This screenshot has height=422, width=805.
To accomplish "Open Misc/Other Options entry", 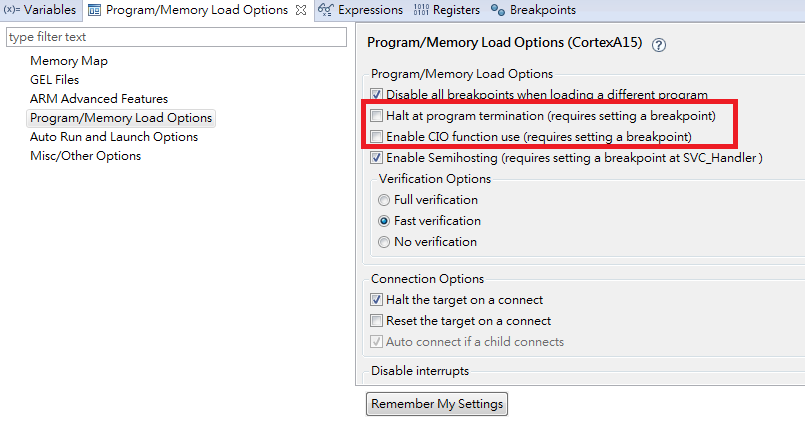I will click(x=85, y=156).
